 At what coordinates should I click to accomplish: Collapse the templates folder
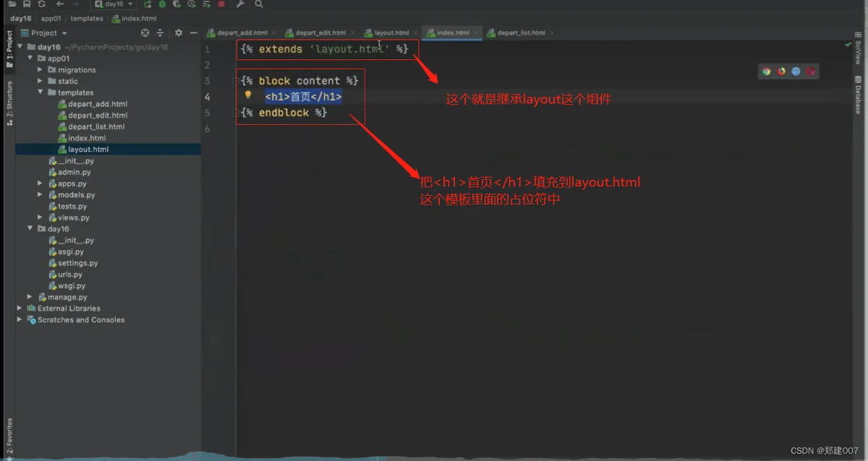coord(41,92)
